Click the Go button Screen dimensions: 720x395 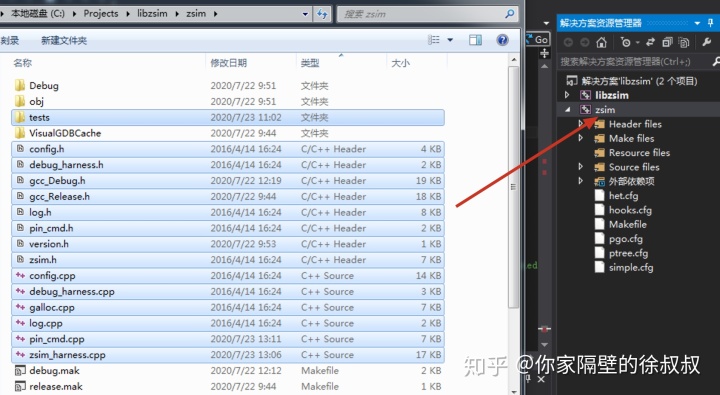click(538, 39)
